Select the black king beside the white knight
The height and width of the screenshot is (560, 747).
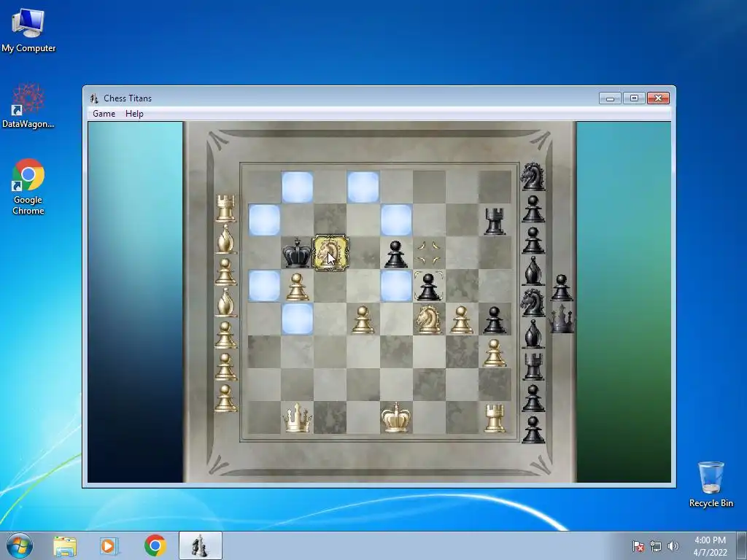coord(296,253)
